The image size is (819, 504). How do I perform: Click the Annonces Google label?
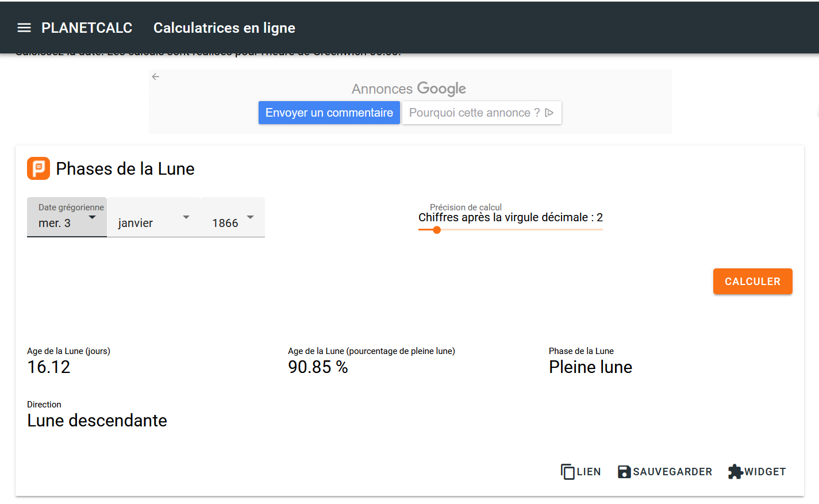(409, 89)
